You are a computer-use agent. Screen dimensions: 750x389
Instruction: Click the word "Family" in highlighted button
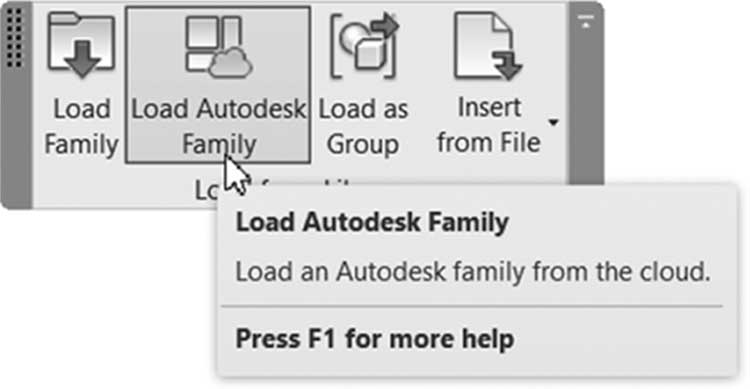pyautogui.click(x=219, y=144)
